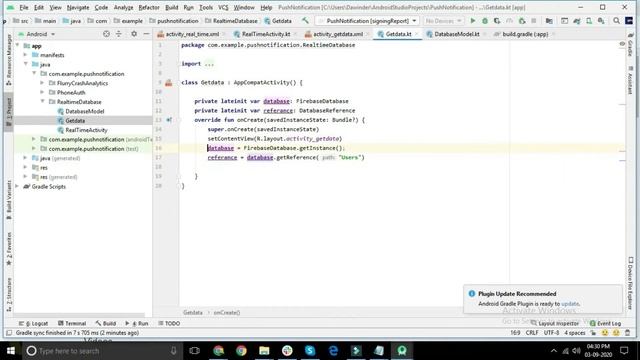Hide the Project panel with minus icon

[146, 34]
